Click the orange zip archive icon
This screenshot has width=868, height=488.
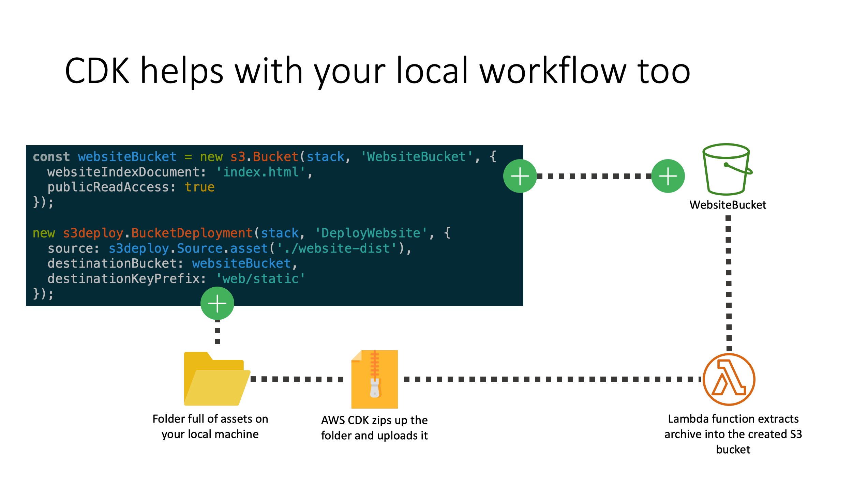tap(374, 379)
